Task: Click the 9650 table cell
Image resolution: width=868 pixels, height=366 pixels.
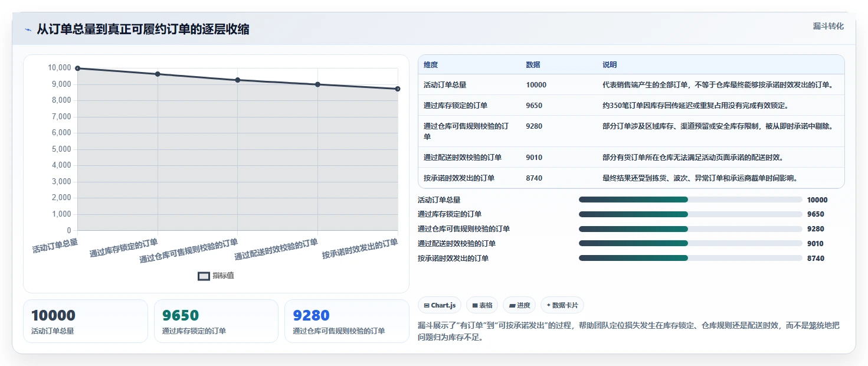Action: coord(534,106)
